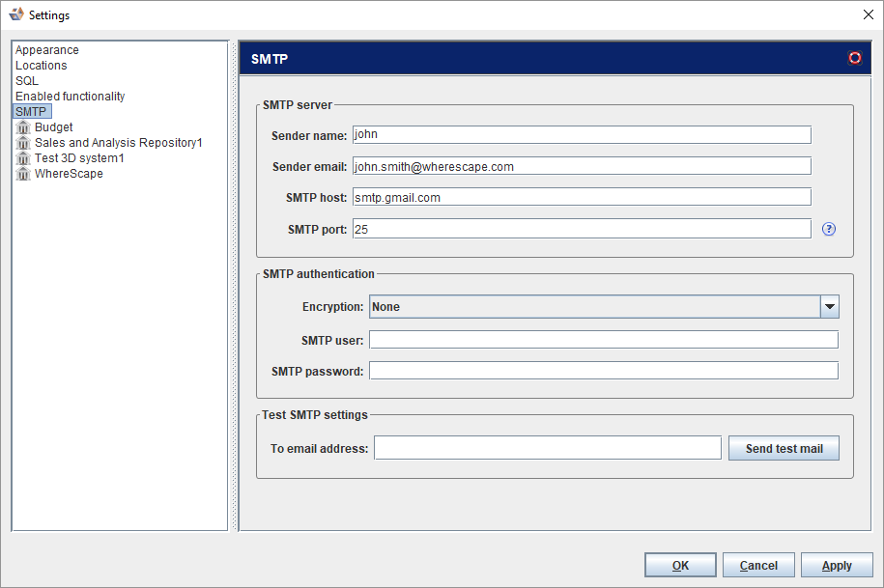The height and width of the screenshot is (588, 884).
Task: Click the Budget repository icon
Action: pos(23,127)
